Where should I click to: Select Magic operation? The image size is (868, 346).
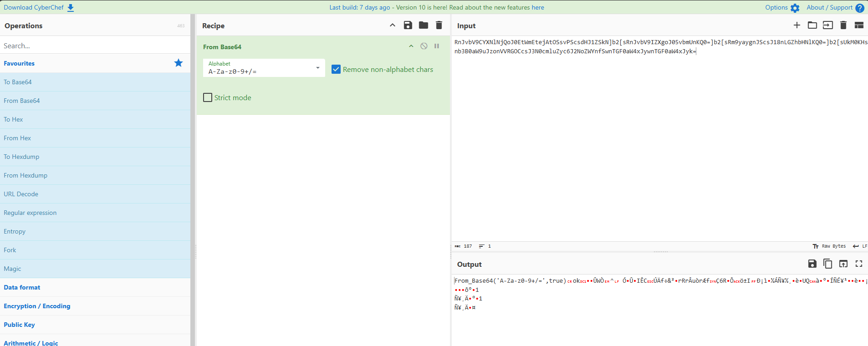click(95, 269)
